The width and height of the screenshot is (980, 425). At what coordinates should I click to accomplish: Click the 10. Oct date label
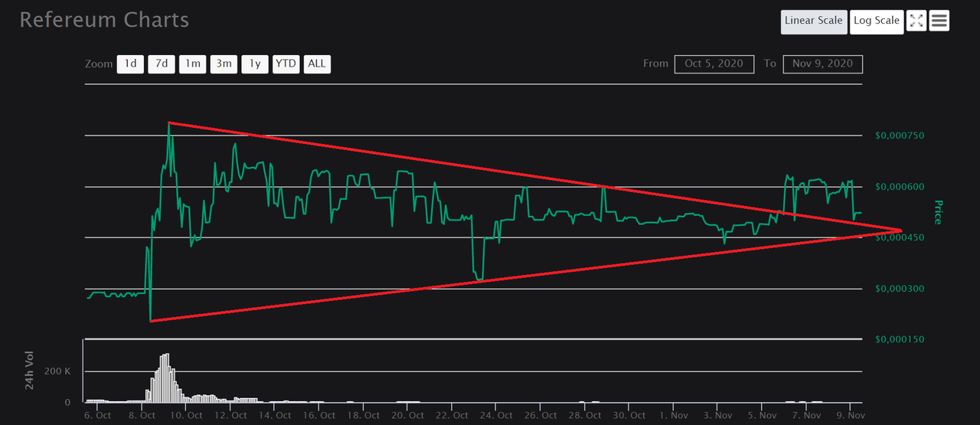pyautogui.click(x=186, y=415)
